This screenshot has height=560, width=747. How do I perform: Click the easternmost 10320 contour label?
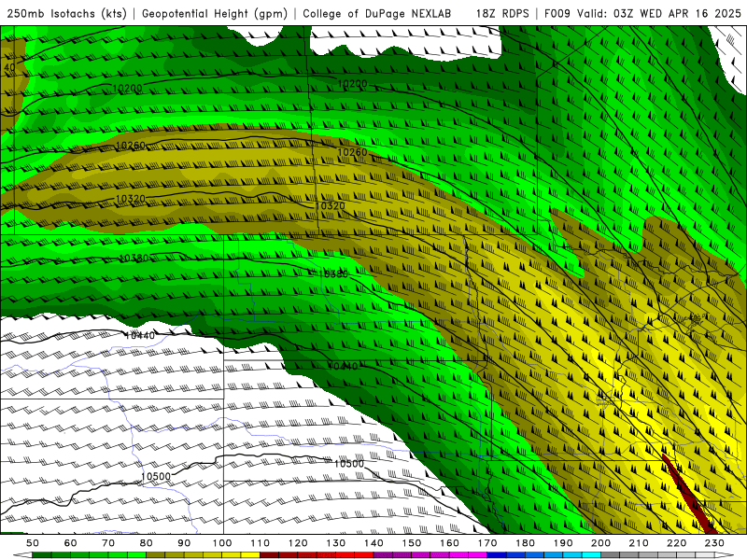pyautogui.click(x=331, y=206)
